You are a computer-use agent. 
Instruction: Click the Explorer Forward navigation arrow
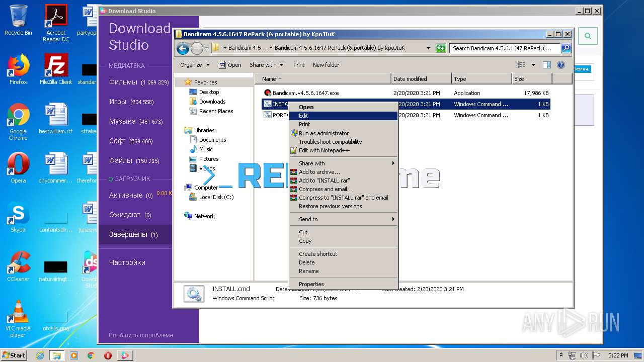pyautogui.click(x=197, y=48)
